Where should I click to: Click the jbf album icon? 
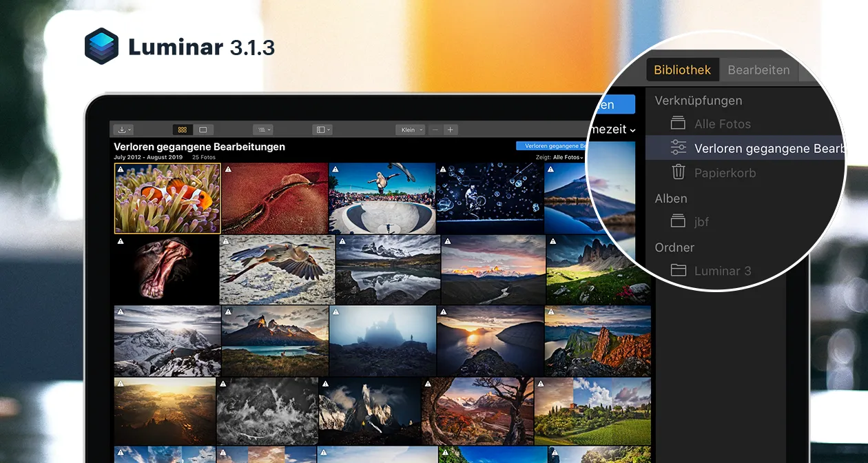[679, 222]
